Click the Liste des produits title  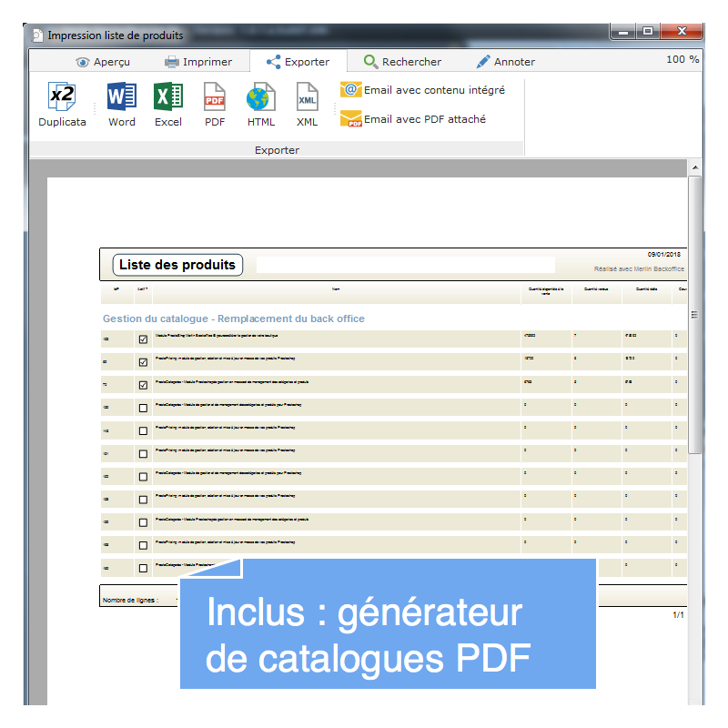(177, 265)
